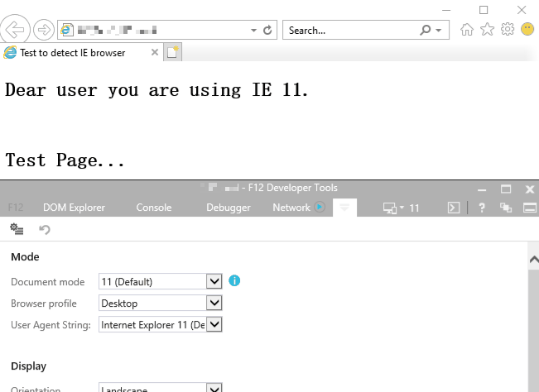Expand the more-tools overflow tab in the F12 tab bar
Image resolution: width=539 pixels, height=392 pixels.
(344, 208)
